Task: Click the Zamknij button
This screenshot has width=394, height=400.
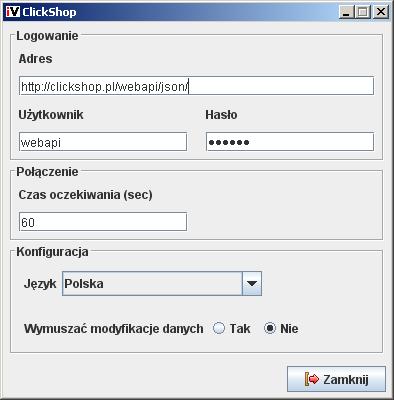Action: (x=336, y=379)
